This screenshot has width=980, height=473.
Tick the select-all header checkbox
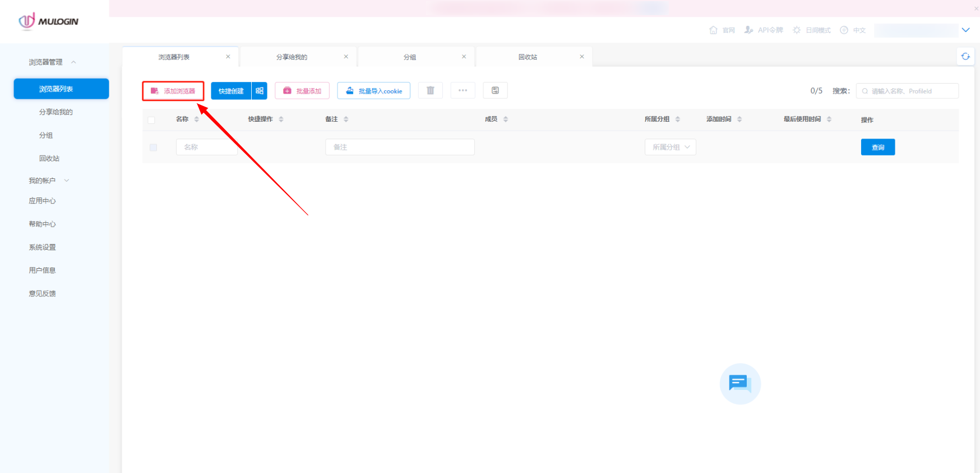pos(151,120)
